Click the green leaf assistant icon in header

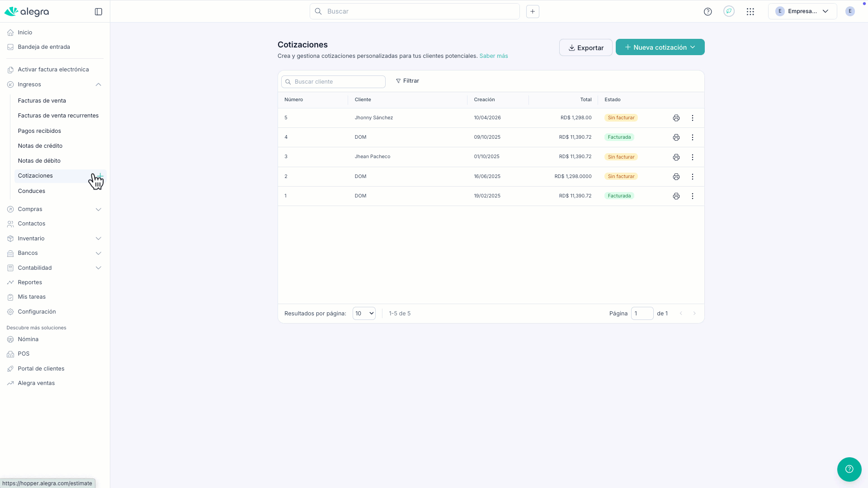coord(729,12)
